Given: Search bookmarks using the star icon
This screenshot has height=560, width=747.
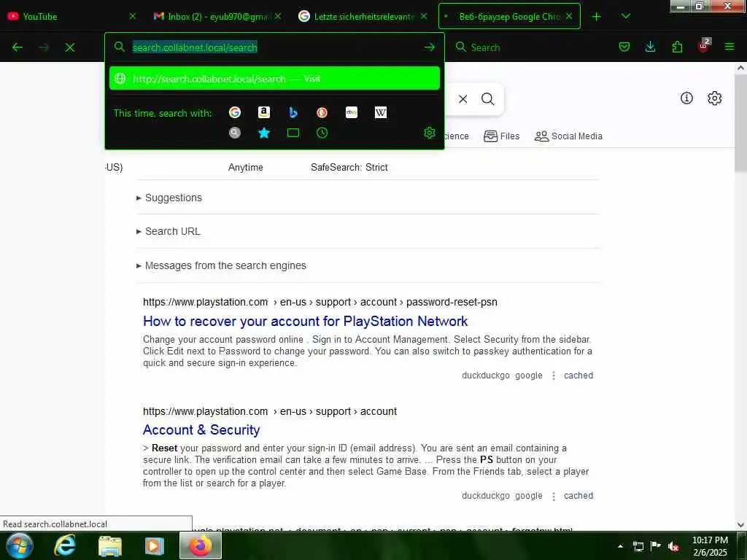Looking at the screenshot, I should [264, 133].
